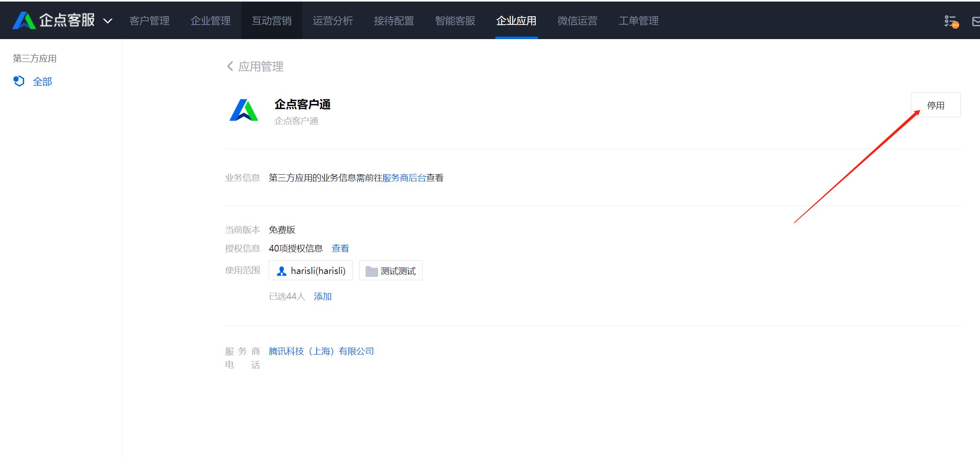This screenshot has width=980, height=459.
Task: Click the 免费版 version text
Action: pos(282,230)
